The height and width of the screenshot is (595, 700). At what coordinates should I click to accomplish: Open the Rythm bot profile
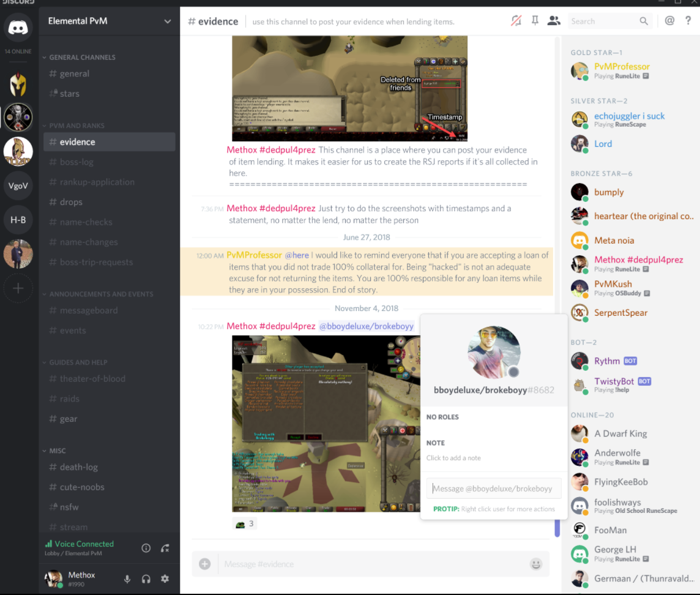[631, 361]
